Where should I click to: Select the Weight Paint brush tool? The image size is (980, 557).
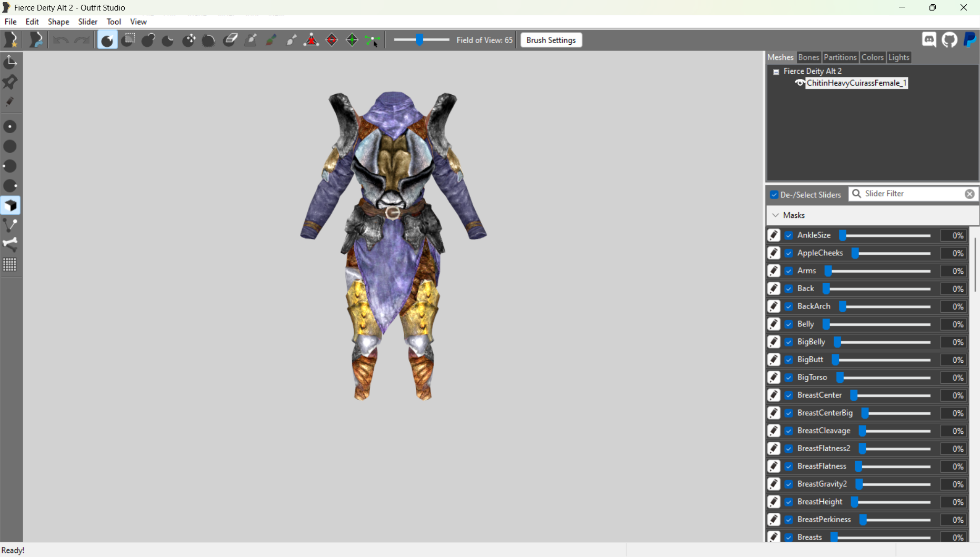point(251,40)
